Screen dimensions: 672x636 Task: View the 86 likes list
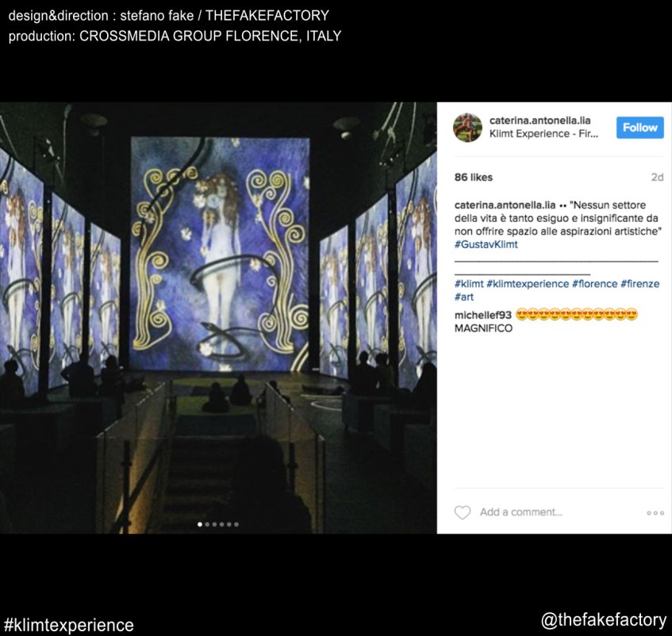pos(474,178)
